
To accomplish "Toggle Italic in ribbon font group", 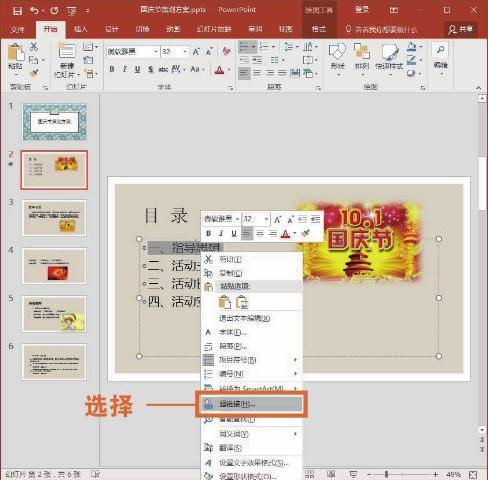I will [125, 69].
